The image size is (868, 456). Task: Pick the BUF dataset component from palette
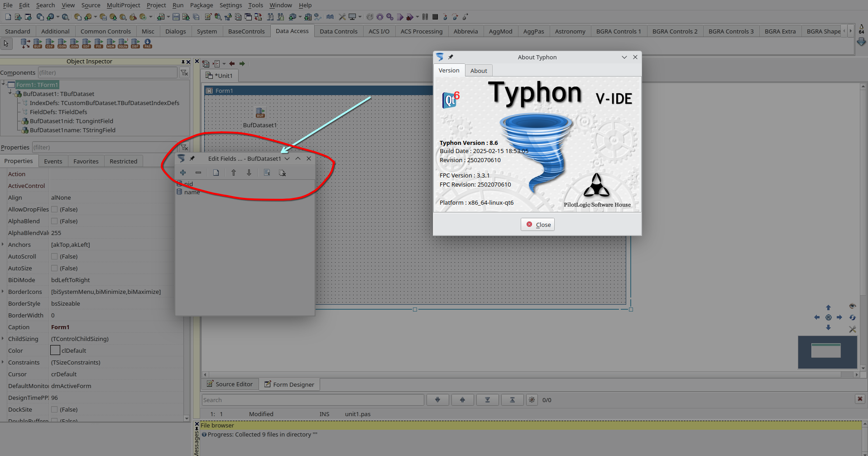pos(38,43)
